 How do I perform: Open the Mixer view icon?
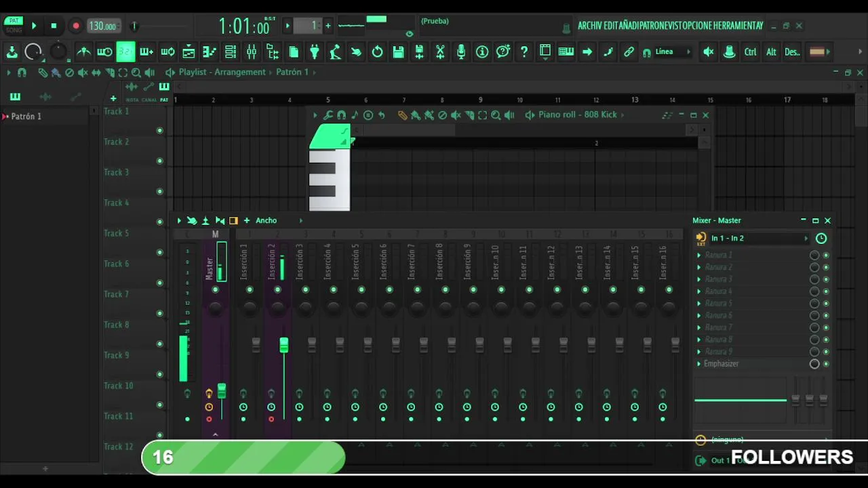coord(252,52)
